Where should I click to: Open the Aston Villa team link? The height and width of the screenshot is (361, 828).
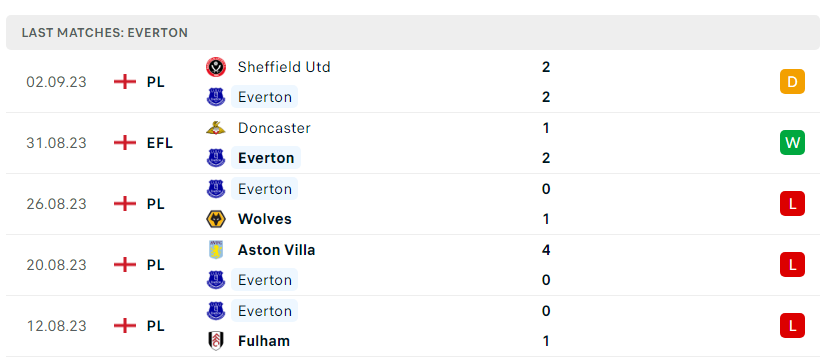(276, 250)
